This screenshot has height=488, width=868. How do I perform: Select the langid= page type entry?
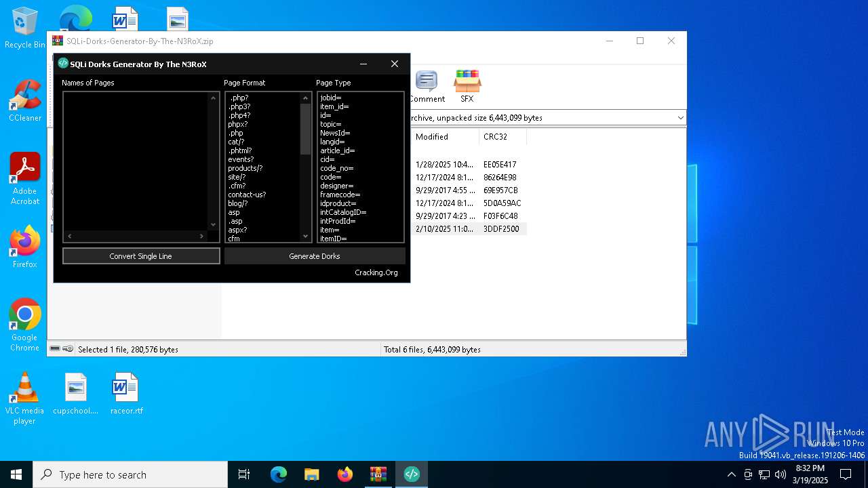(333, 142)
